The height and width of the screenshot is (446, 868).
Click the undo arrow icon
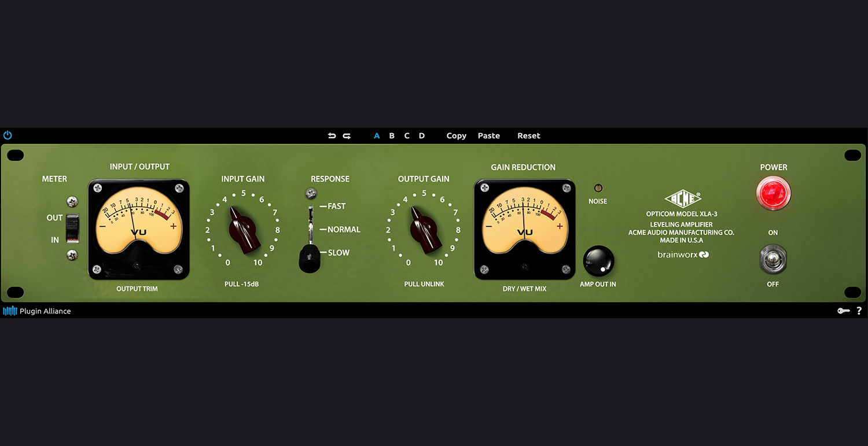point(332,136)
